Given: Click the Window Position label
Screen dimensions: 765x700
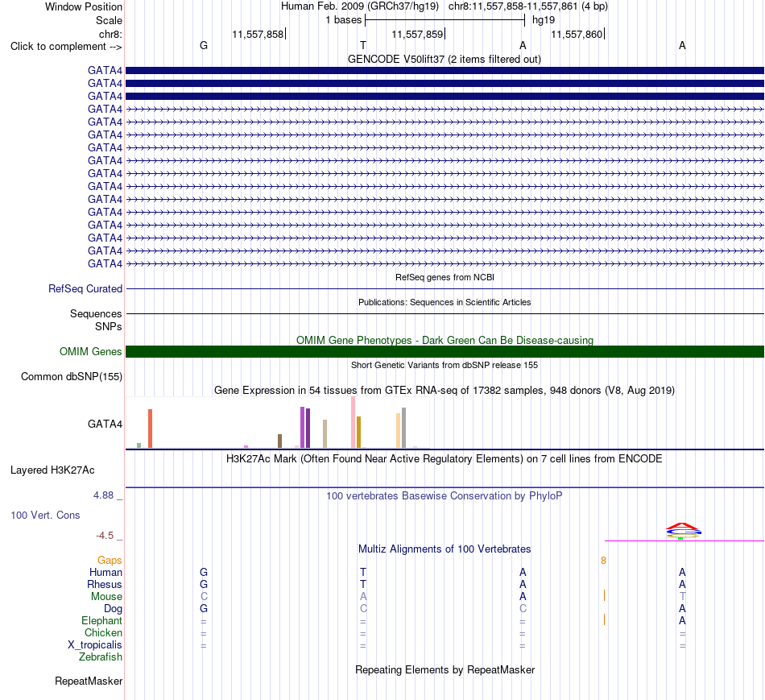Looking at the screenshot, I should coord(84,6).
